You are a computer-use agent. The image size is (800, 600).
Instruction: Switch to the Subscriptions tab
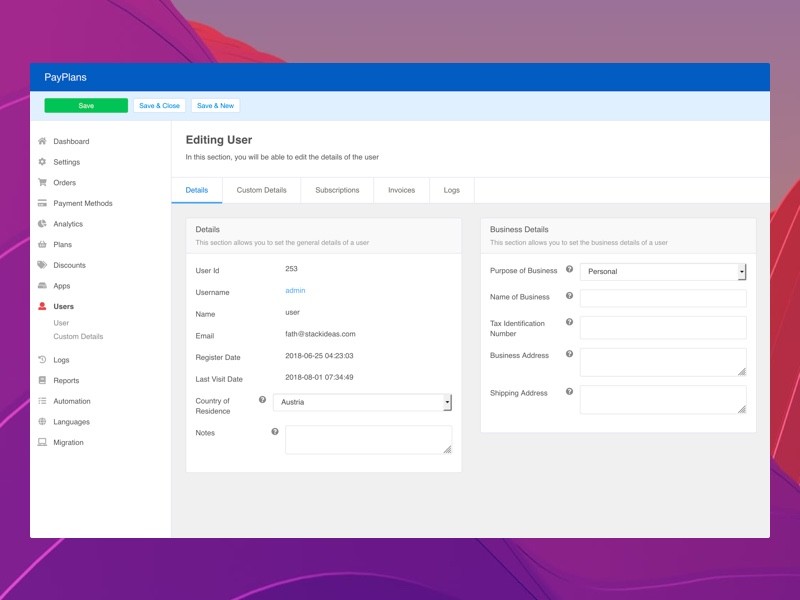(x=337, y=190)
